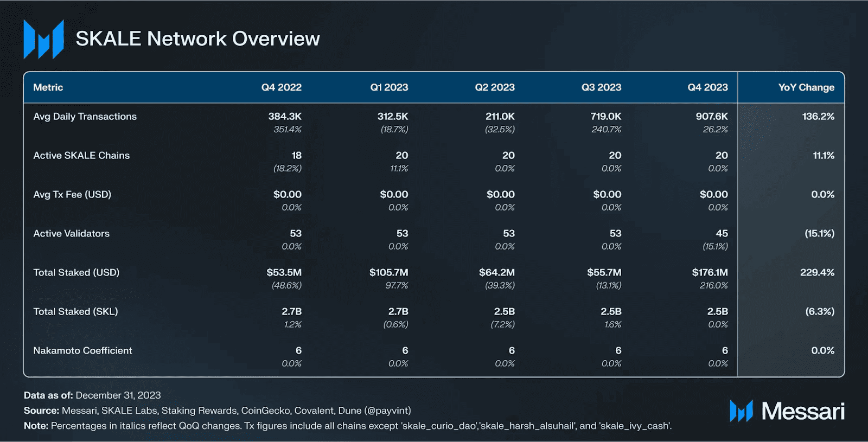Choose the Q3 2023 column header
The width and height of the screenshot is (868, 442).
601,87
